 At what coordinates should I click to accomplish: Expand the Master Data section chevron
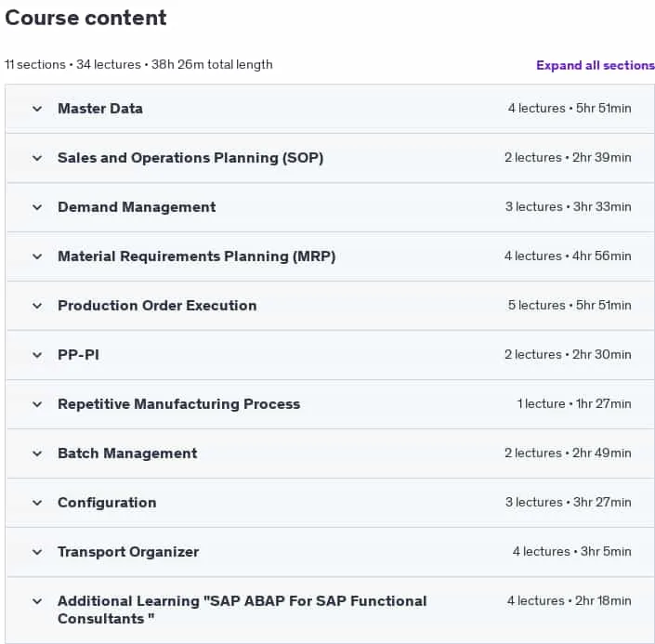(37, 109)
